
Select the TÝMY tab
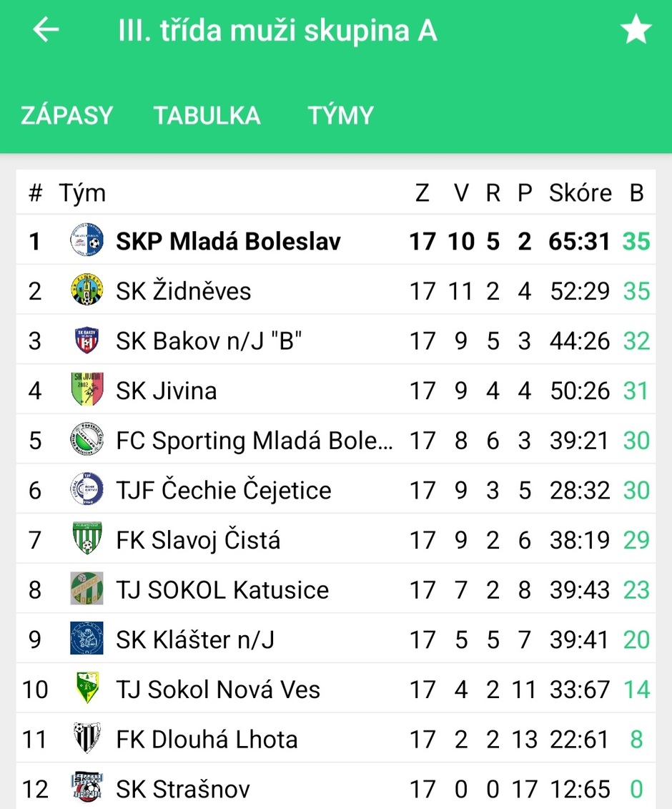[x=340, y=115]
